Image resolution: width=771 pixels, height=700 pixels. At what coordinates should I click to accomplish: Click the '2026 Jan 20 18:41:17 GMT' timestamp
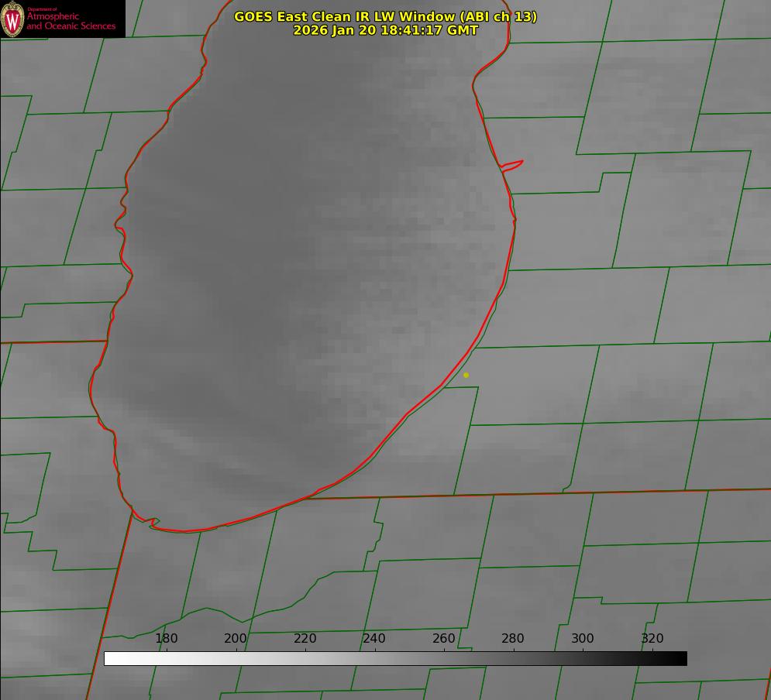click(x=386, y=30)
